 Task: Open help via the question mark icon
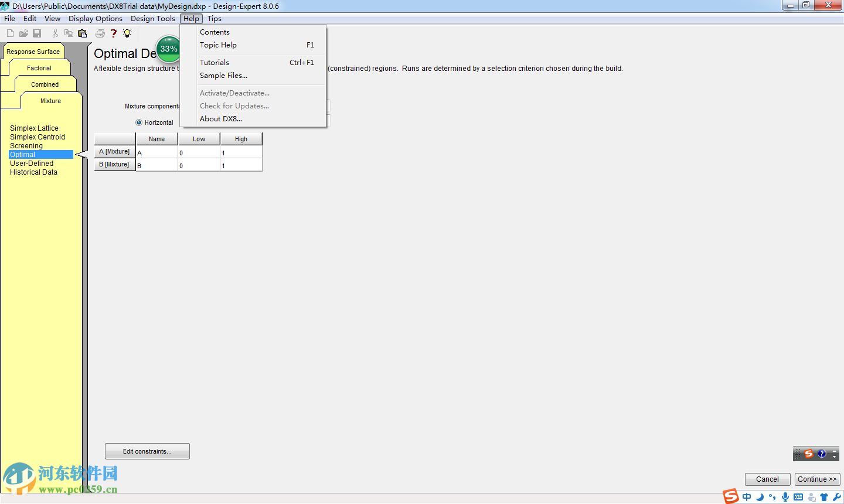[x=114, y=33]
